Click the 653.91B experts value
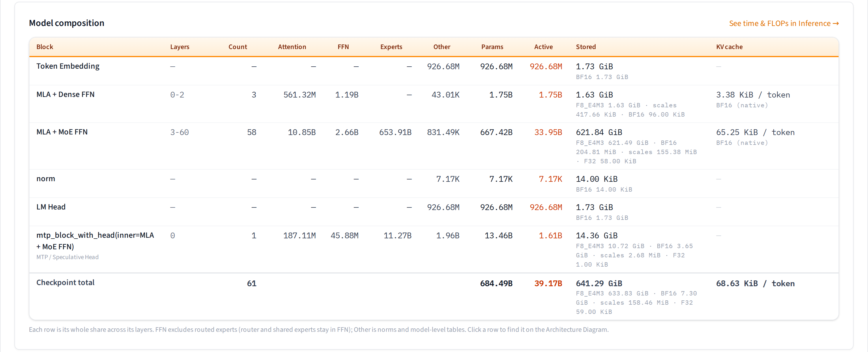Viewport: 868px width, 352px height. [x=395, y=132]
